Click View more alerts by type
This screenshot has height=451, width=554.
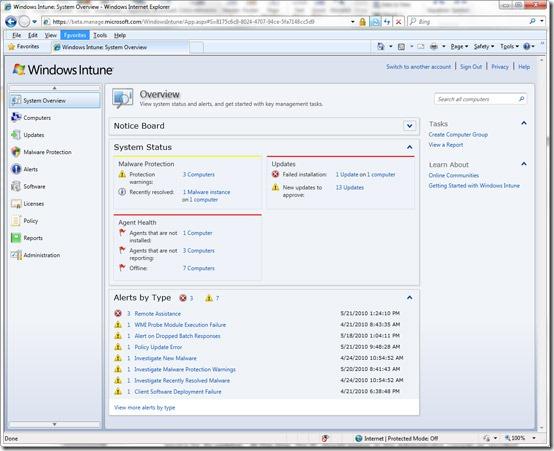[145, 408]
